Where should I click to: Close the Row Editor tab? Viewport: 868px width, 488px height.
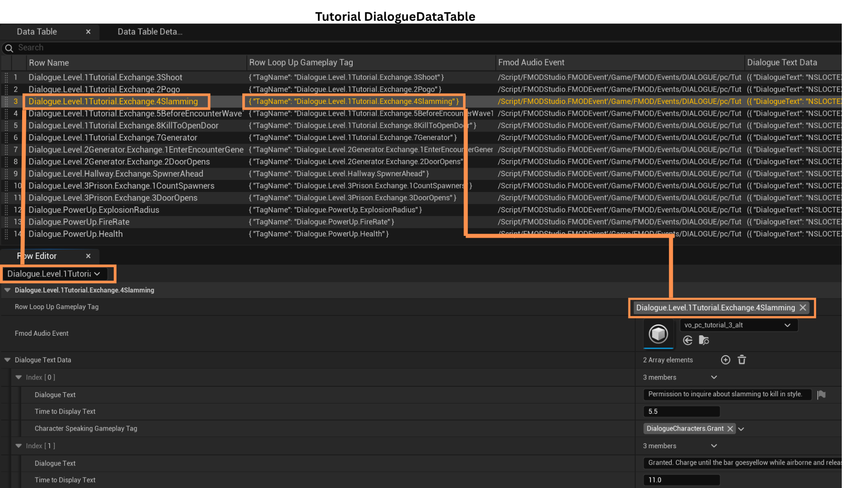click(88, 256)
